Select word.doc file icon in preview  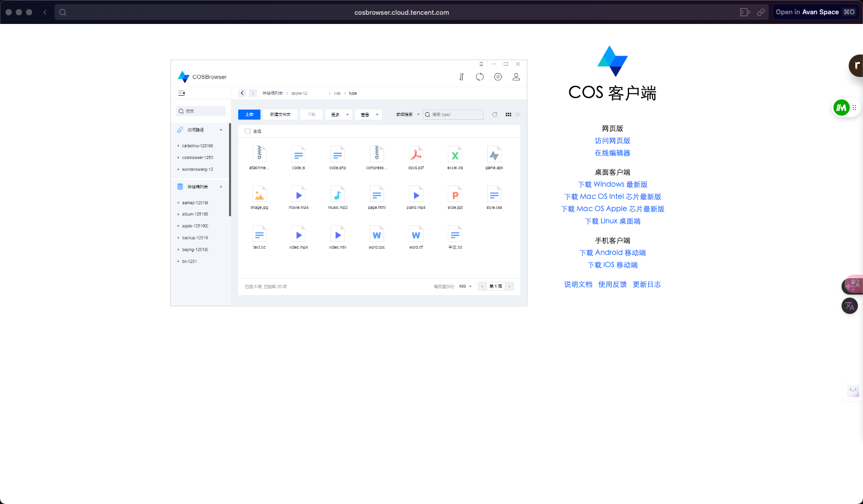pos(377,233)
